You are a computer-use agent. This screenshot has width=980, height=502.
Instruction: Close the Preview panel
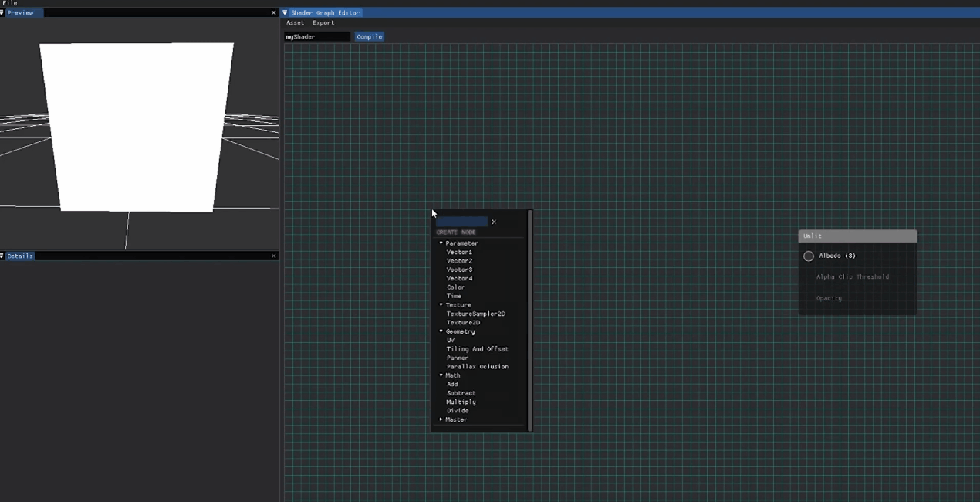[x=273, y=13]
